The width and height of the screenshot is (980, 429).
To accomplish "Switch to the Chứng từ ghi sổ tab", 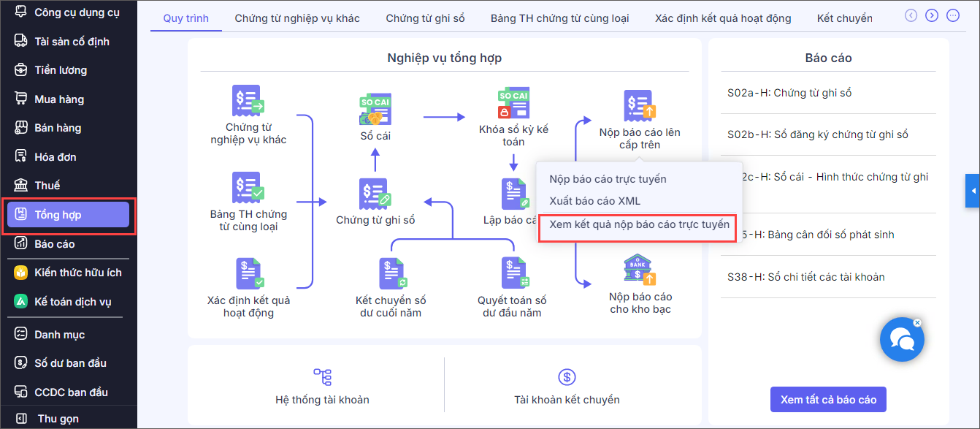I will coord(425,18).
